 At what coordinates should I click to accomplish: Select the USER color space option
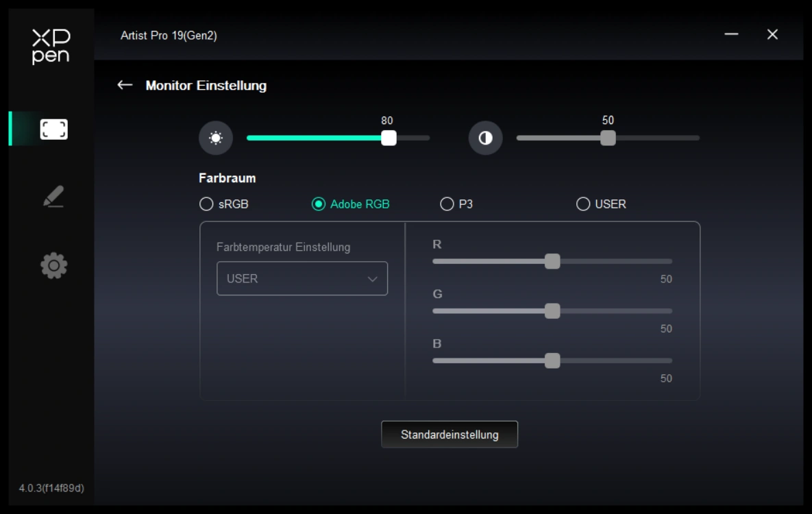click(x=583, y=204)
